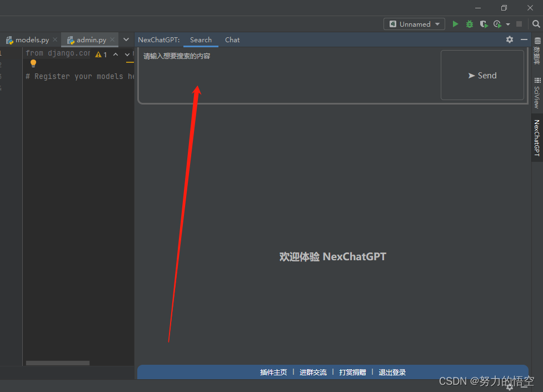Open the NexChatGPT Search tab
Screen dimensions: 543x392
coord(201,40)
